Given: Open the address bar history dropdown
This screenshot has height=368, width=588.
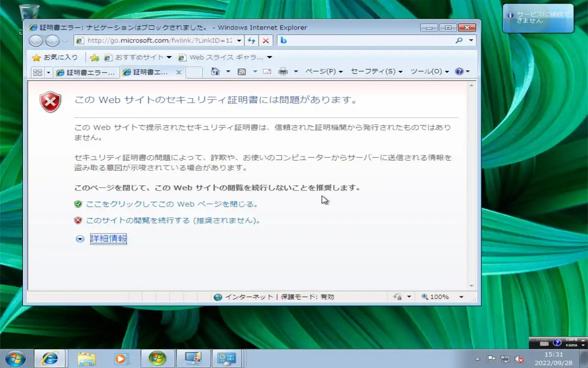Looking at the screenshot, I should (239, 40).
